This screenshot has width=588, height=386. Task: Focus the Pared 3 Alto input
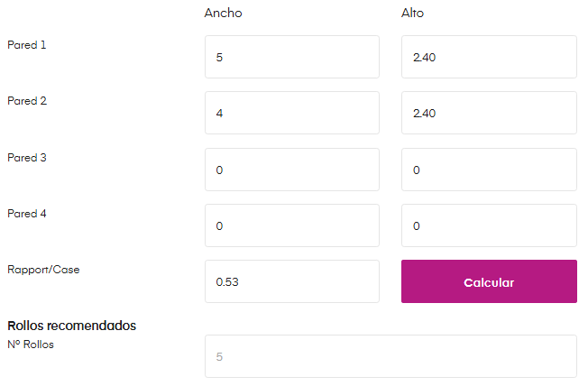click(488, 170)
